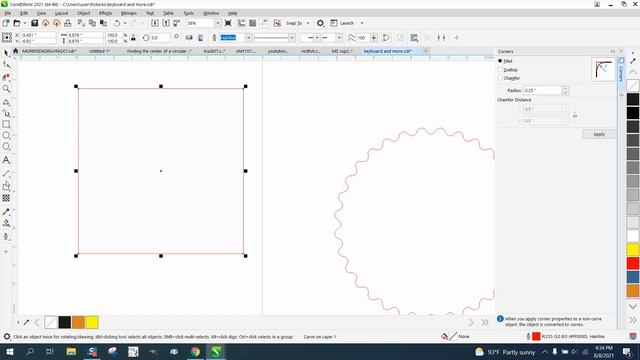Image resolution: width=640 pixels, height=360 pixels.
Task: Click the Export icon in the toolbar
Action: 166,23
